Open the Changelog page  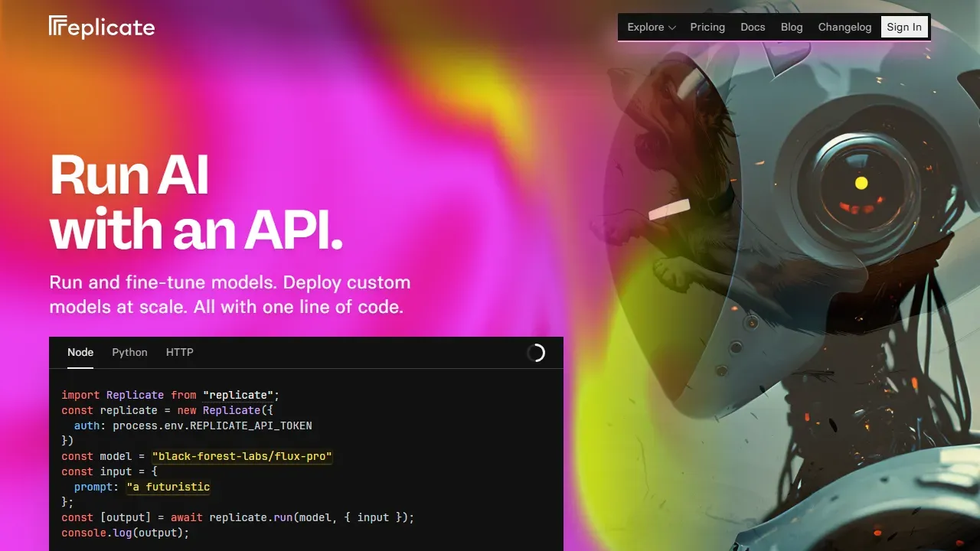pos(844,27)
